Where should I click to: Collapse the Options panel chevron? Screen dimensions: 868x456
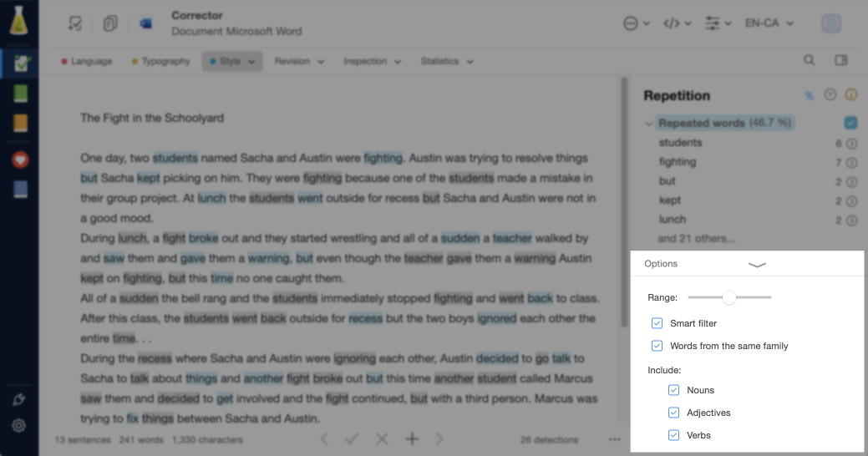coord(757,264)
